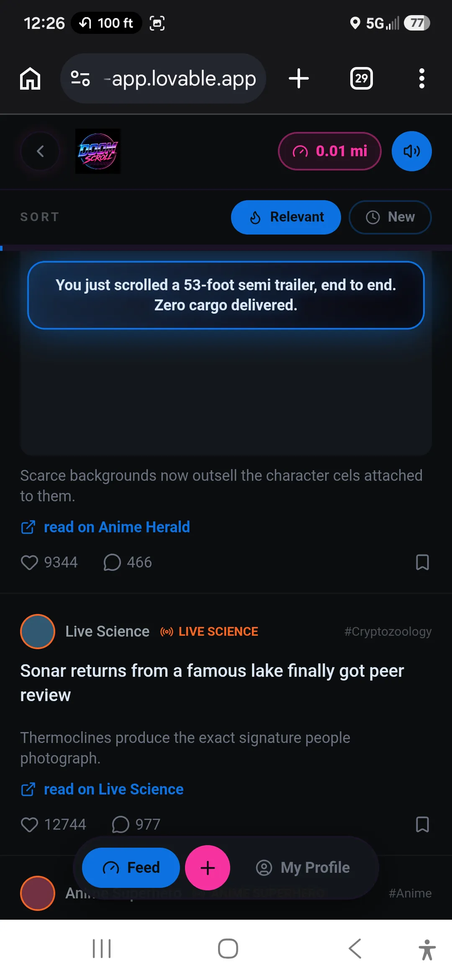
Task: Tap the pink plus create button
Action: 208,868
